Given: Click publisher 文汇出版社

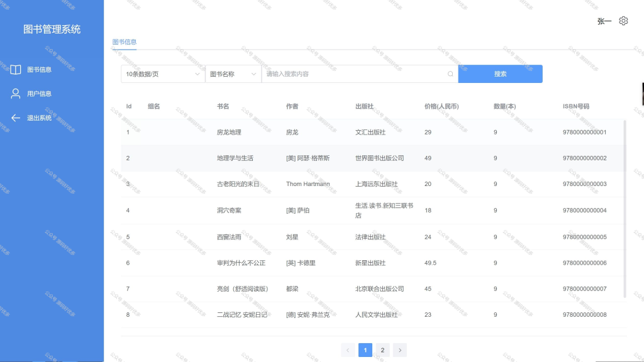Looking at the screenshot, I should click(x=370, y=132).
